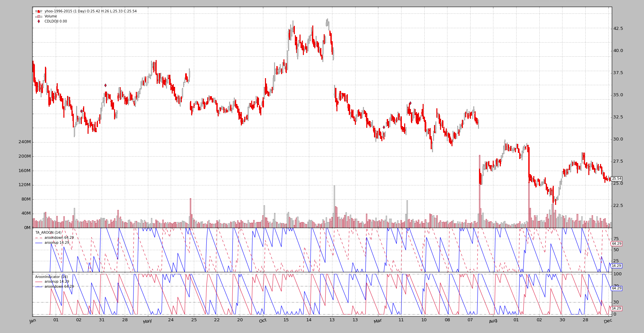Click the Volume legend bar icon
The width and height of the screenshot is (644, 333).
pos(39,16)
